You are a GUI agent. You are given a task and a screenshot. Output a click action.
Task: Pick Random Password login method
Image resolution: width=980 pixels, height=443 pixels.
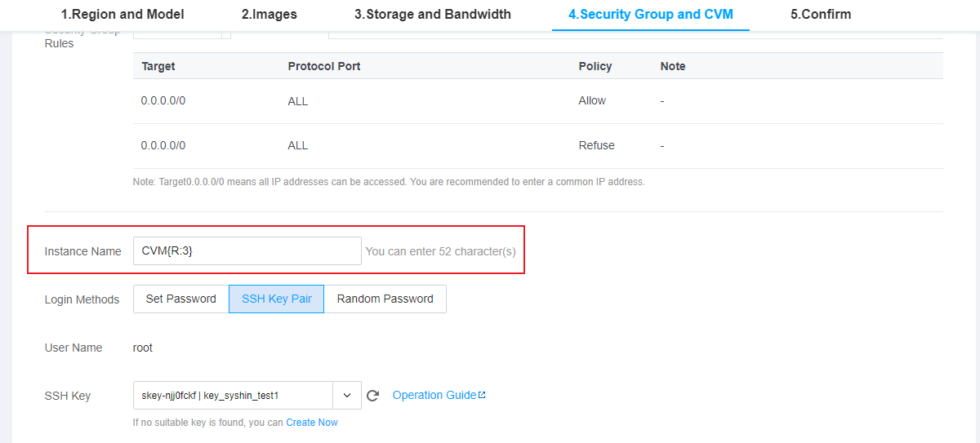385,299
